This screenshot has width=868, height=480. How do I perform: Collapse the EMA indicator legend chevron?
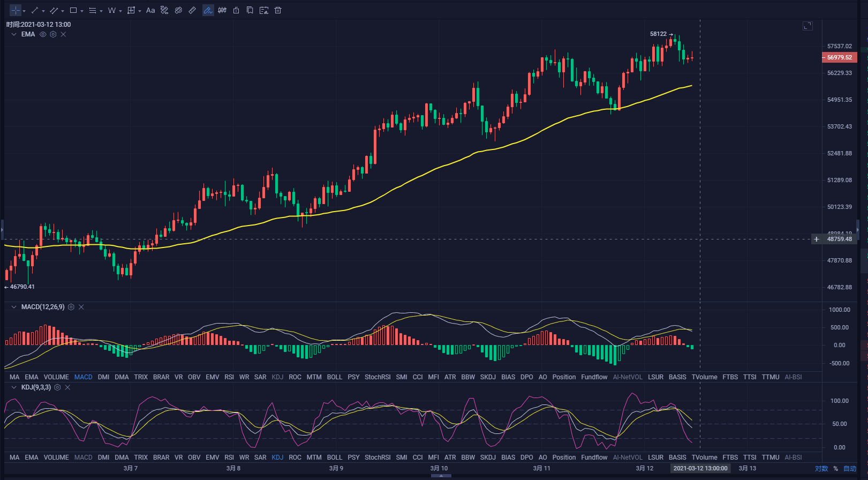pyautogui.click(x=14, y=34)
